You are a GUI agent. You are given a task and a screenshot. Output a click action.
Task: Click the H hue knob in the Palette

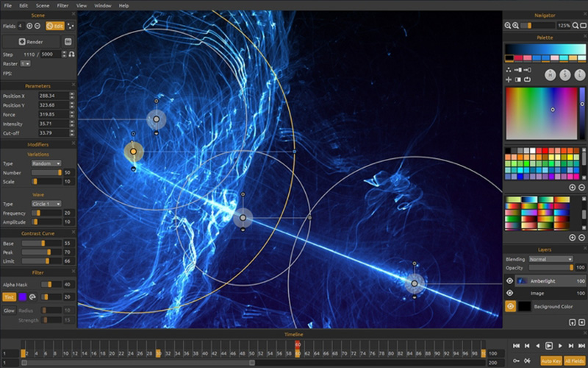coord(550,75)
